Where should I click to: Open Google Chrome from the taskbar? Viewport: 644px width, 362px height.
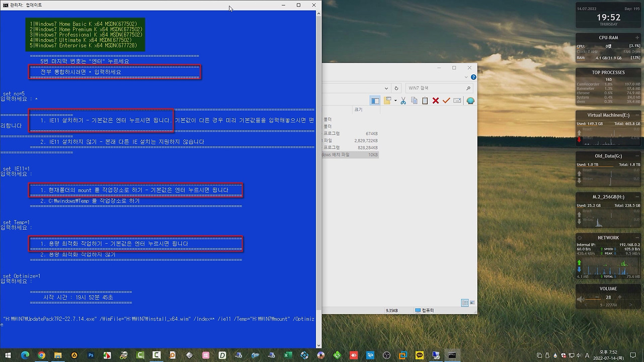pyautogui.click(x=41, y=355)
